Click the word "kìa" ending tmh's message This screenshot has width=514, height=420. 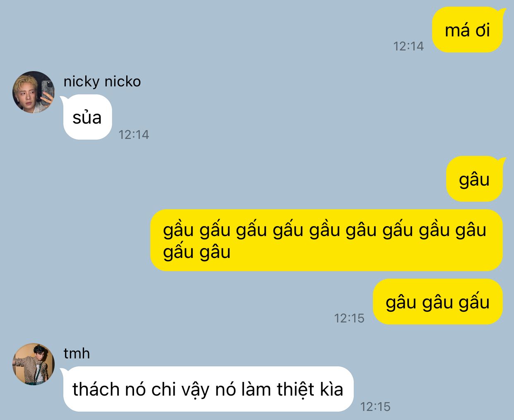pos(331,389)
